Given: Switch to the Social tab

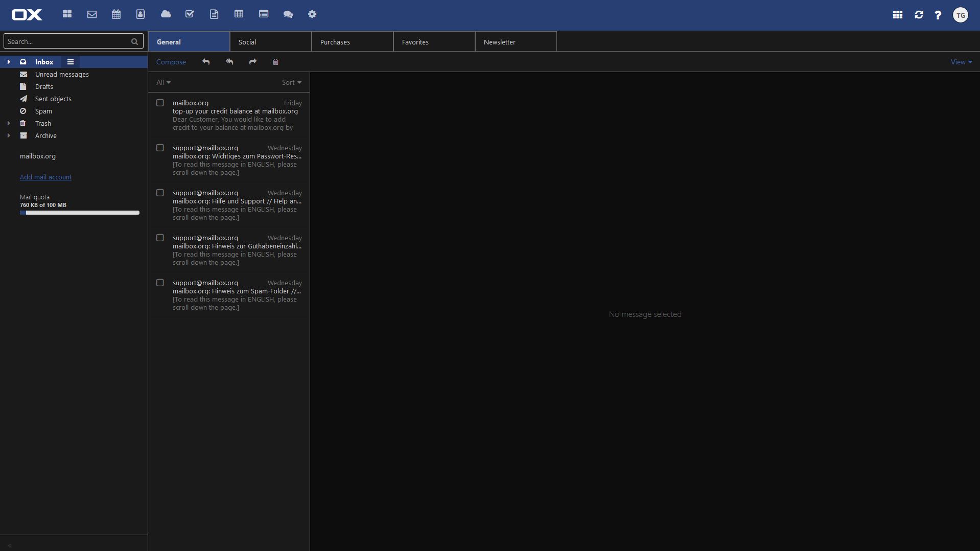Looking at the screenshot, I should (x=248, y=41).
